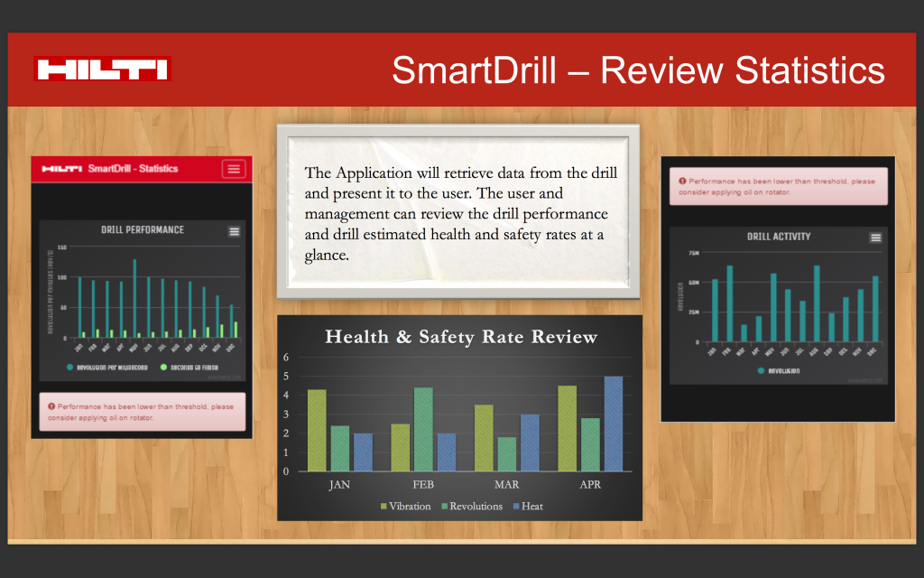Click the alert message above the Drill Activity chart
The width and height of the screenshot is (924, 578).
[x=779, y=186]
